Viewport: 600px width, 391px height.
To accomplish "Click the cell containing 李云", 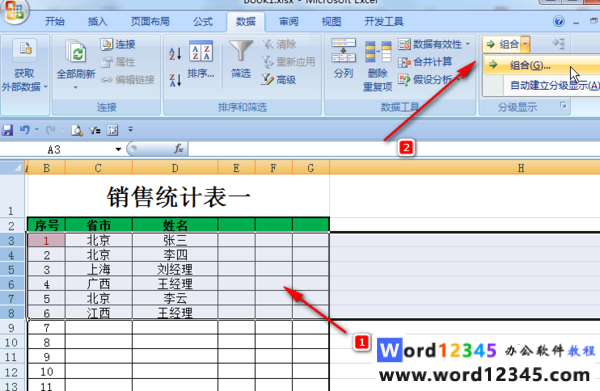I will point(175,298).
